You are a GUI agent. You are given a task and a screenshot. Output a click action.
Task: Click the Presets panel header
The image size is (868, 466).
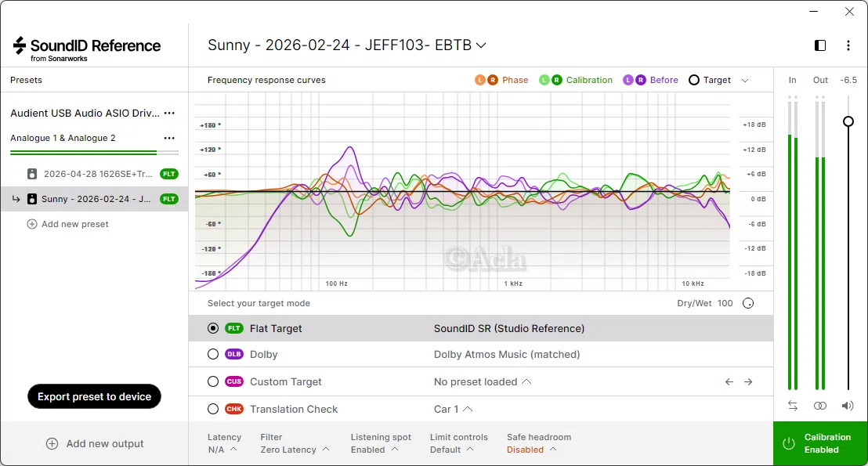coord(26,80)
